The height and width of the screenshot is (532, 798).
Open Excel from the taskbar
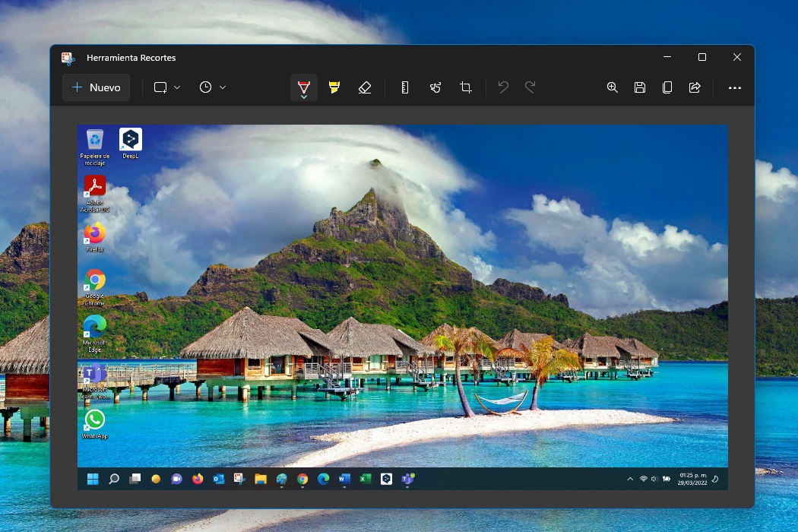(364, 480)
